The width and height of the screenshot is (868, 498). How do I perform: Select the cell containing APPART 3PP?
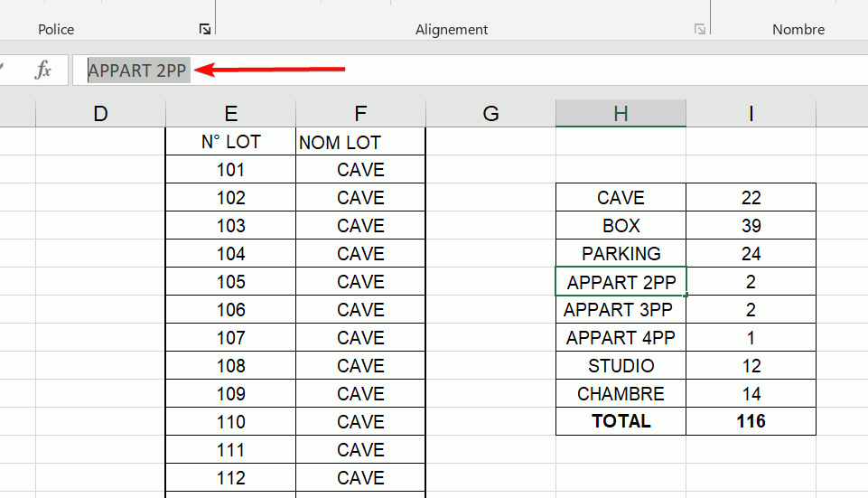(621, 310)
